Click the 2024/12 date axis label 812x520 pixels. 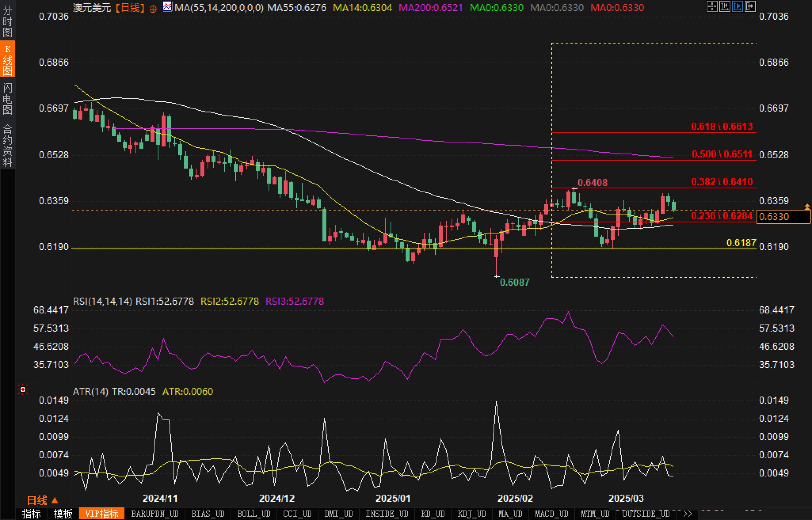click(x=277, y=498)
